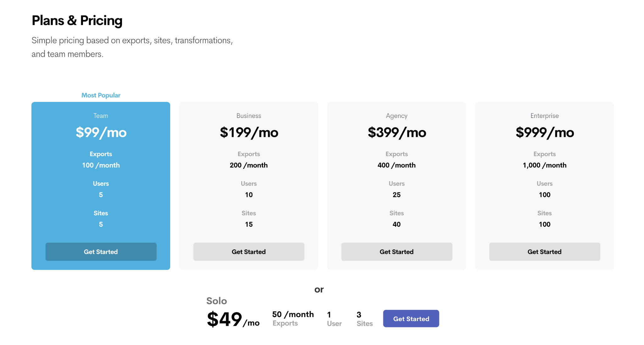Click the 50 /month Solo exports value
644x345 pixels.
tap(293, 314)
